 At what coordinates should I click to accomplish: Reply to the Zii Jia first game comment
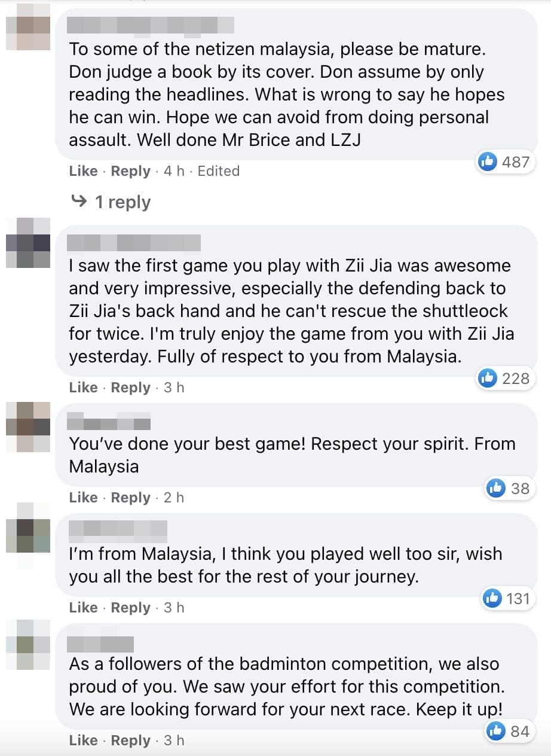pos(130,388)
